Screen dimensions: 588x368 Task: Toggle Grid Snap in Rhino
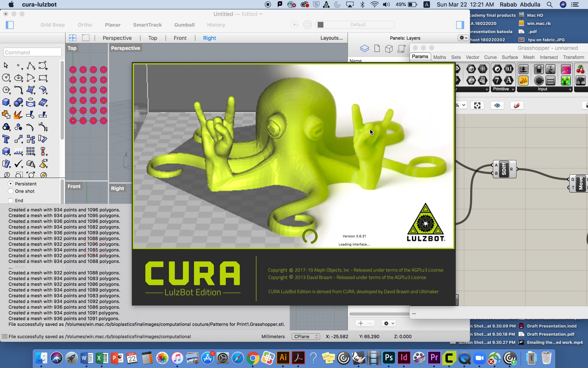click(52, 25)
